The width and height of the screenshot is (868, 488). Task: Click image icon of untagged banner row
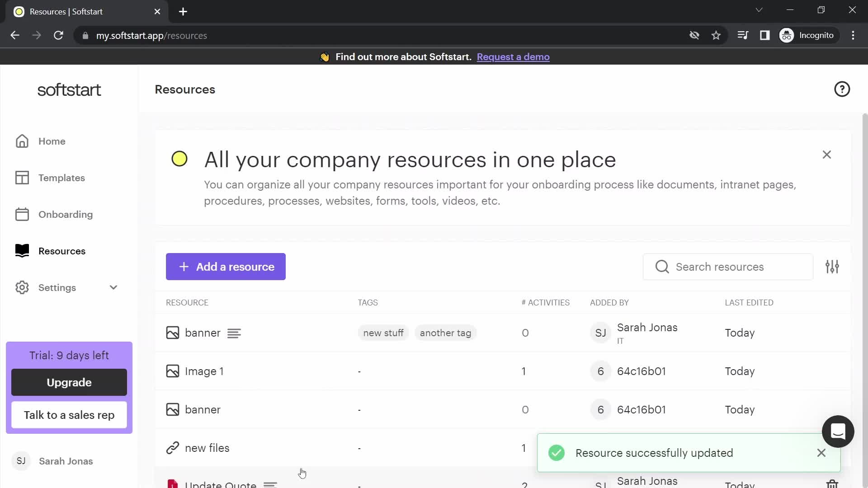[x=173, y=409]
